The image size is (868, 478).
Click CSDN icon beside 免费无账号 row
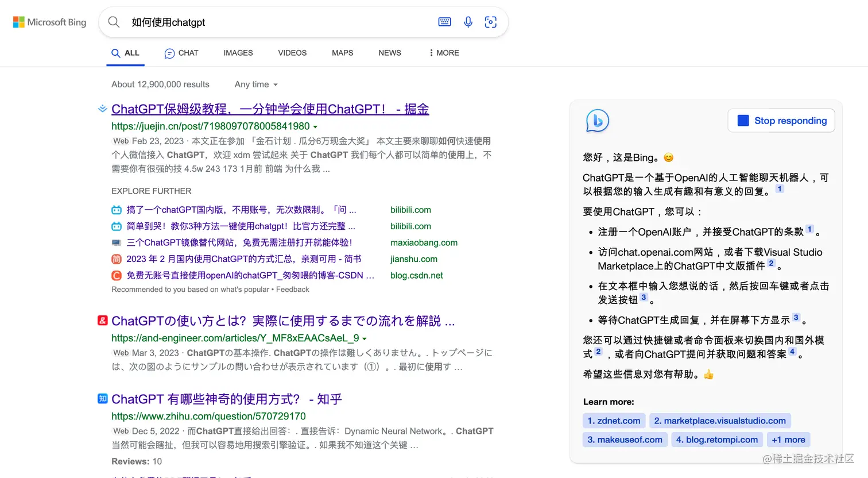point(117,275)
